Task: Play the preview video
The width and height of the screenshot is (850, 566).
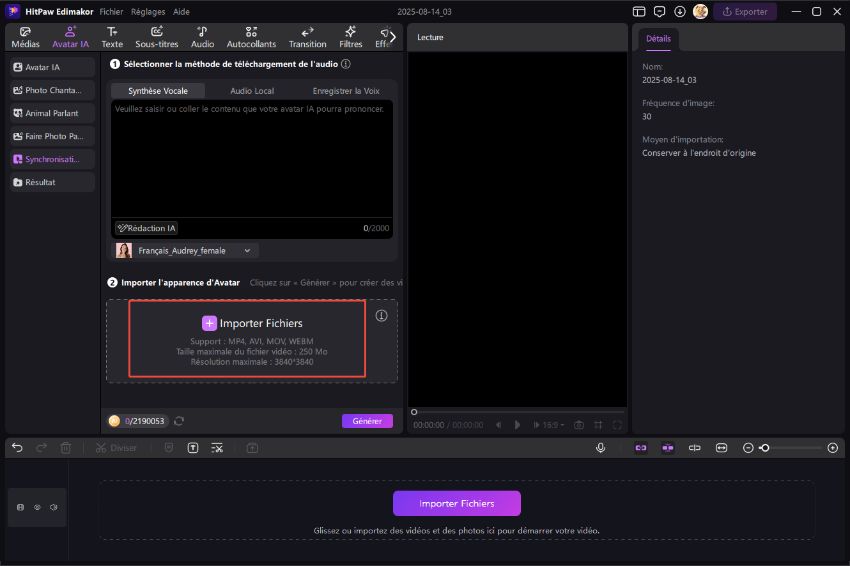Action: click(517, 425)
